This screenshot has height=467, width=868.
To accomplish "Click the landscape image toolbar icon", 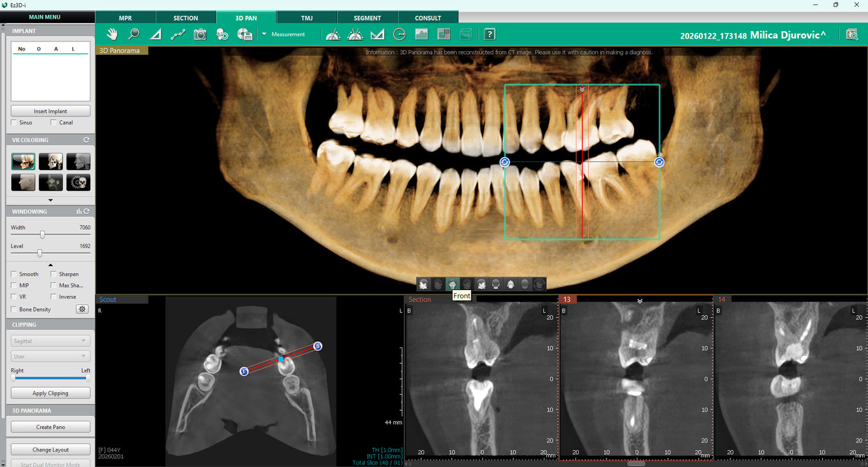I will (421, 34).
